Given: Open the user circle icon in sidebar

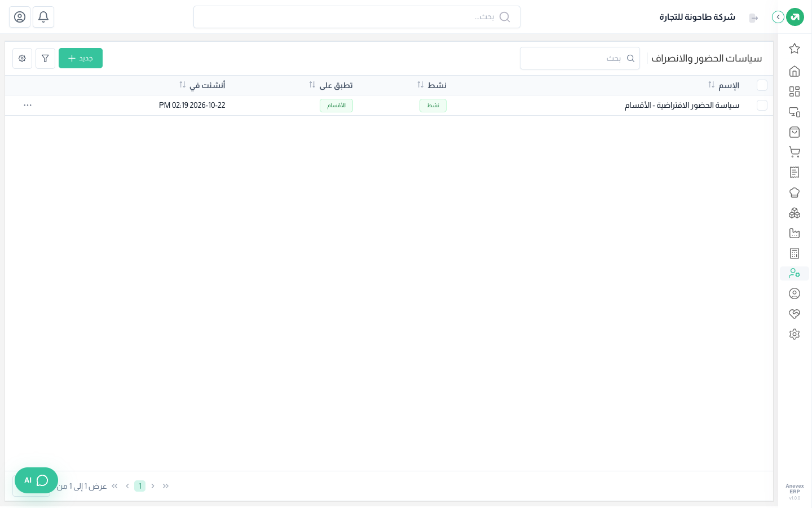Looking at the screenshot, I should coord(795,294).
